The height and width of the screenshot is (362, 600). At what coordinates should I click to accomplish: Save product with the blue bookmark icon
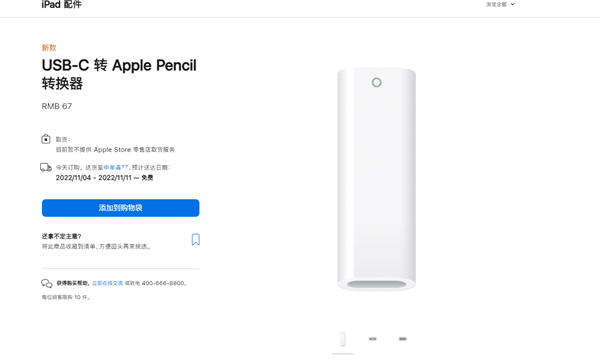pos(196,240)
